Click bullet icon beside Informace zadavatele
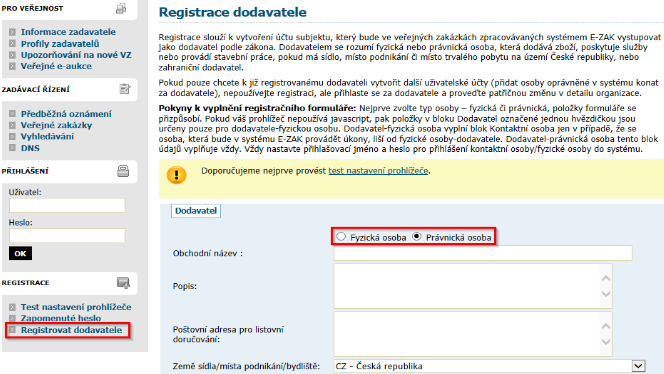This screenshot has height=374, width=664. pyautogui.click(x=12, y=32)
